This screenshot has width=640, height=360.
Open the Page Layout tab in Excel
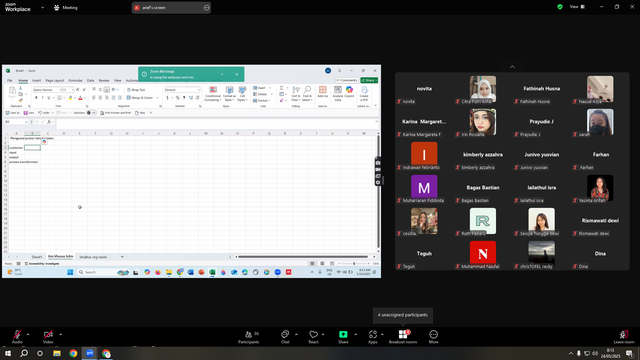54,80
